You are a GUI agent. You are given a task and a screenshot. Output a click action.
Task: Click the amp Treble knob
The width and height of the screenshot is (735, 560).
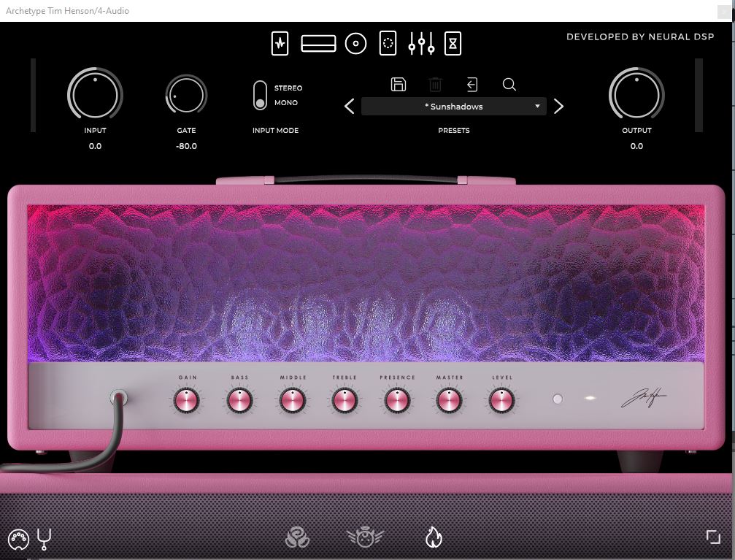pyautogui.click(x=345, y=401)
